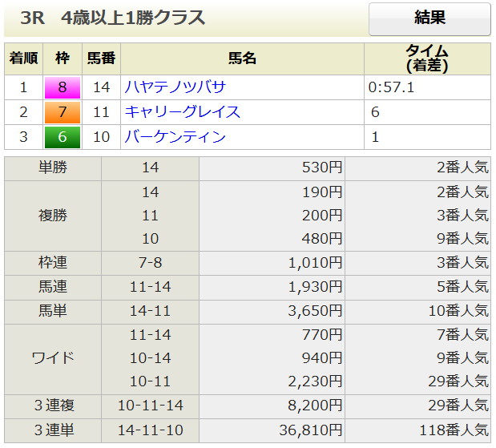Open the バーケンティン horse link
Image resolution: width=496 pixels, height=448 pixels.
tap(175, 137)
